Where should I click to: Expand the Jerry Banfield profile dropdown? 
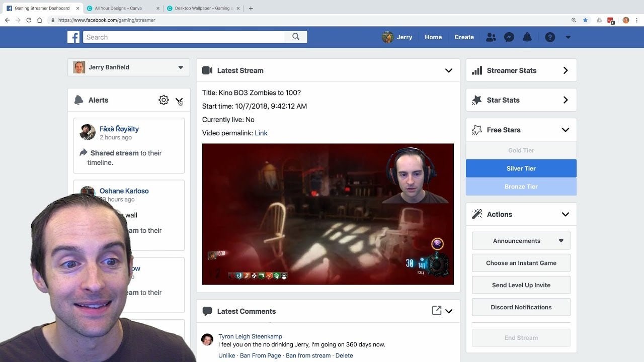pos(181,67)
